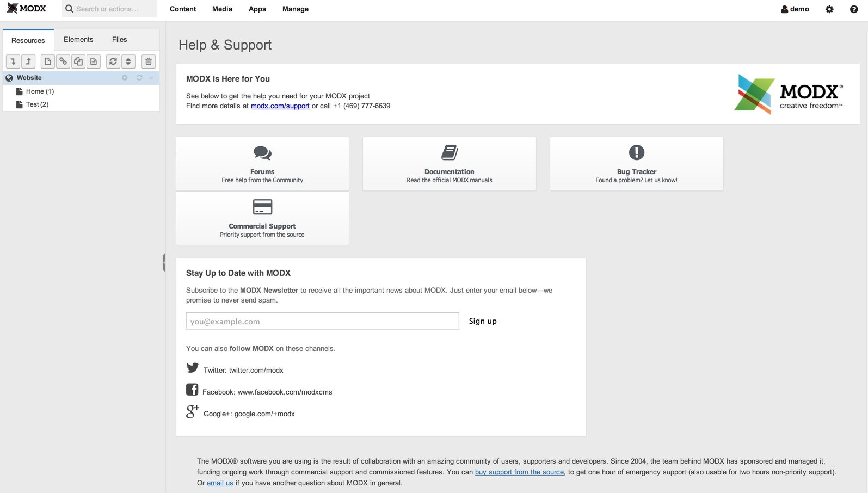Follow the buy support from the source link
The height and width of the screenshot is (493, 868).
tap(519, 472)
